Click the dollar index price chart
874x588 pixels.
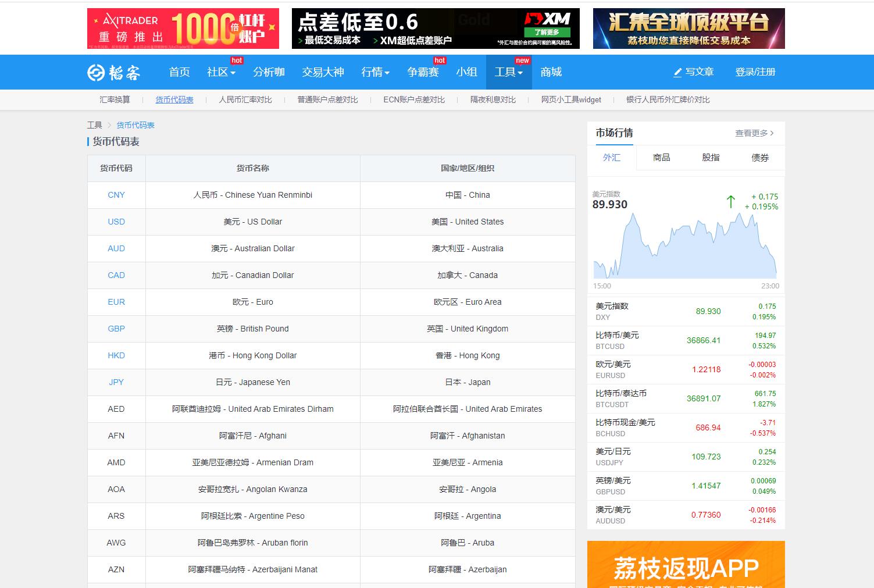point(684,250)
